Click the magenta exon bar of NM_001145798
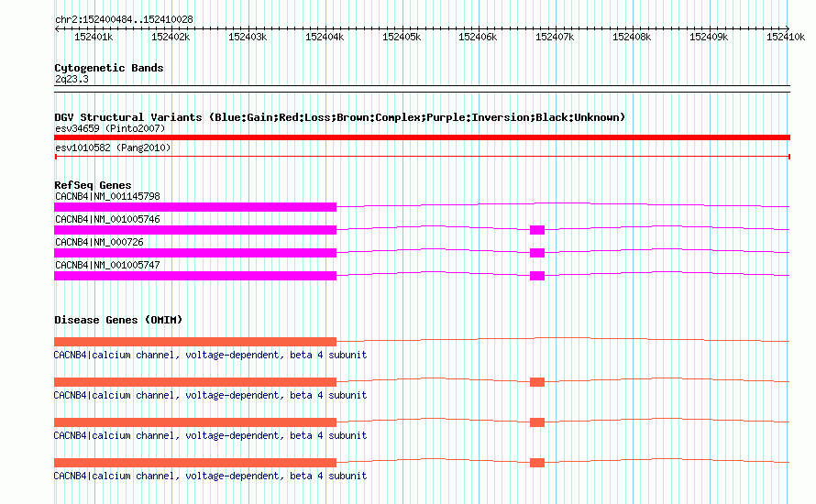The image size is (816, 504). pyautogui.click(x=195, y=207)
